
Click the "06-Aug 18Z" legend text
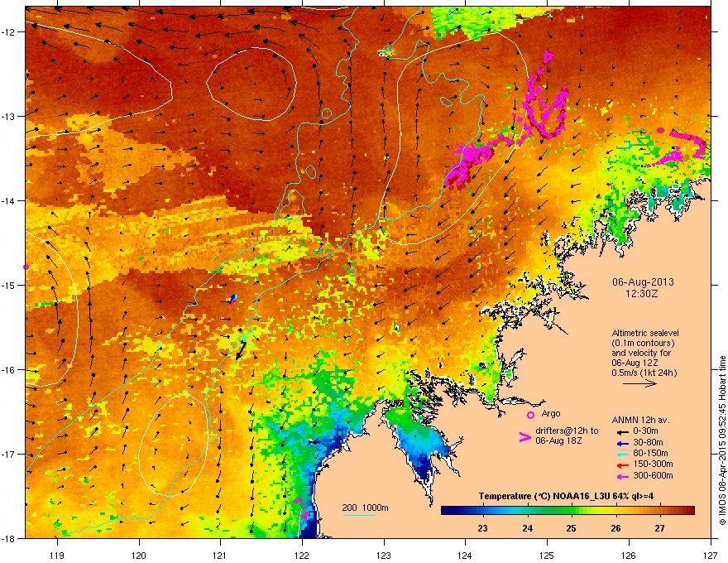point(558,440)
